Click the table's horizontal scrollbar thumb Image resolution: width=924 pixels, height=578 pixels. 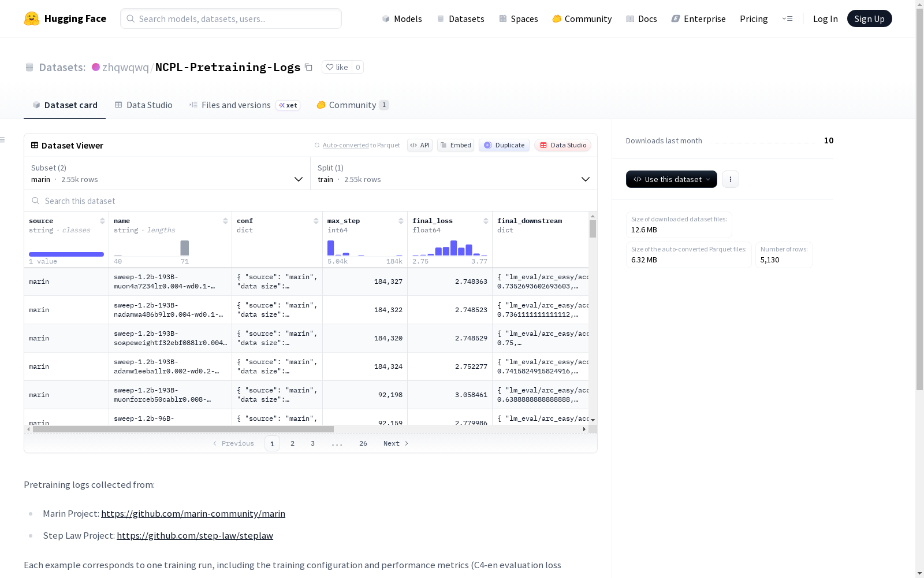pos(183,429)
